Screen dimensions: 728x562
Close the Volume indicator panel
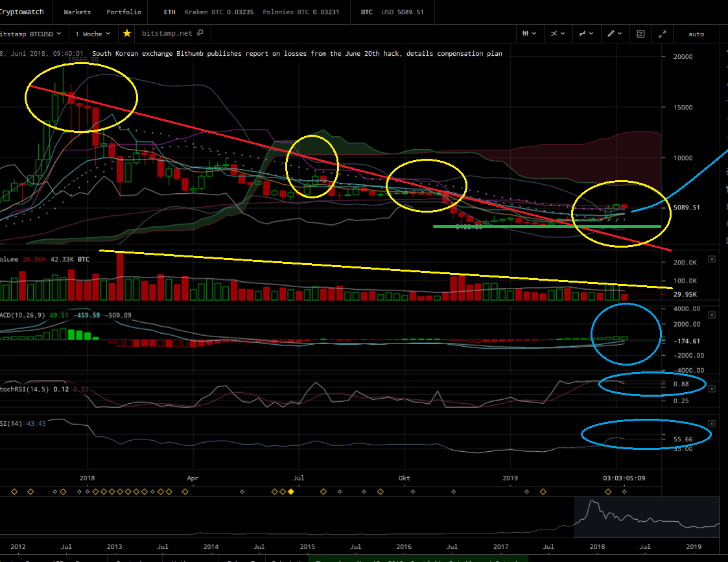pyautogui.click(x=712, y=259)
